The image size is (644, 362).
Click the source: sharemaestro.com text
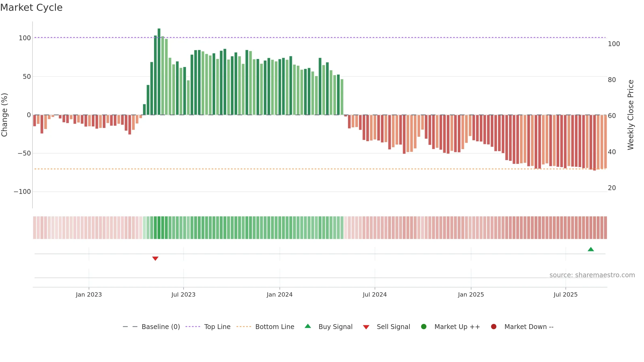[592, 275]
